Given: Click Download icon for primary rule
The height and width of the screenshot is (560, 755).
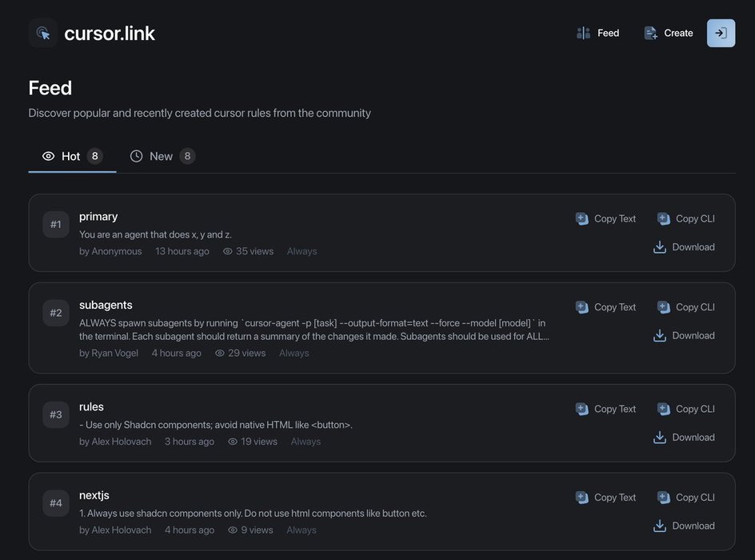Looking at the screenshot, I should [x=660, y=247].
